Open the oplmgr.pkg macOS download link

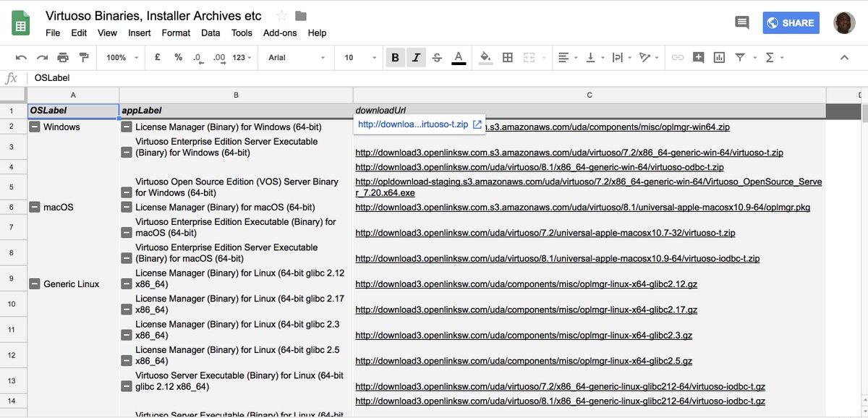(583, 207)
